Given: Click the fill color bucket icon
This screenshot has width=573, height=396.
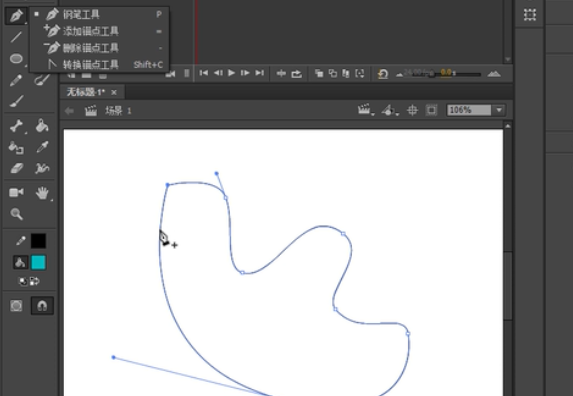Looking at the screenshot, I should 20,262.
